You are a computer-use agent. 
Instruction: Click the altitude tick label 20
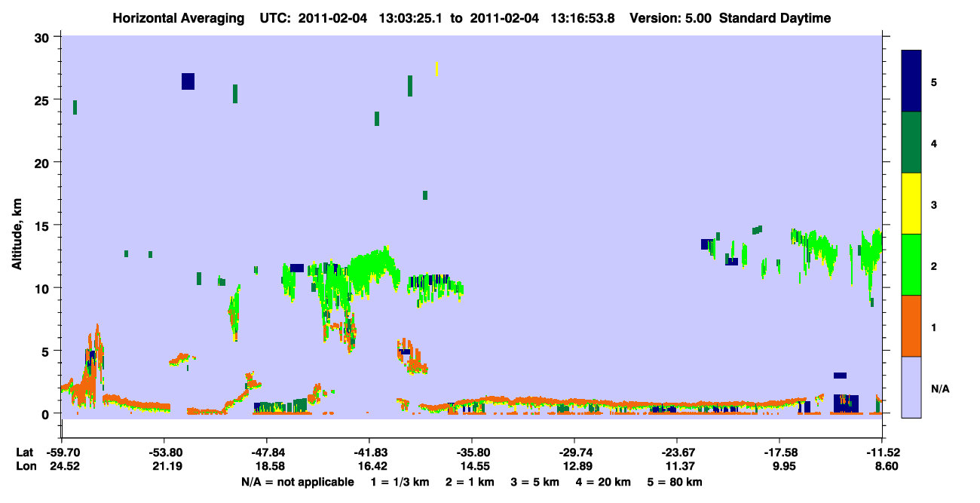(43, 162)
